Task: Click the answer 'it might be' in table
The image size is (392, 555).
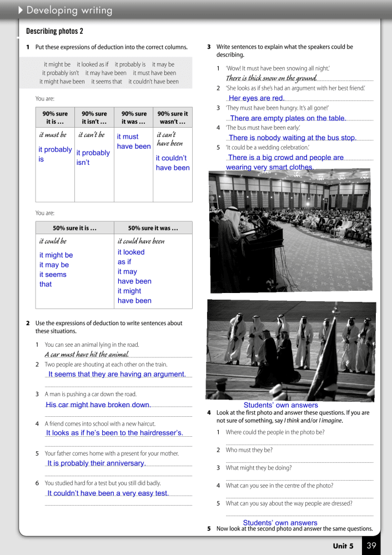Action: (x=56, y=255)
